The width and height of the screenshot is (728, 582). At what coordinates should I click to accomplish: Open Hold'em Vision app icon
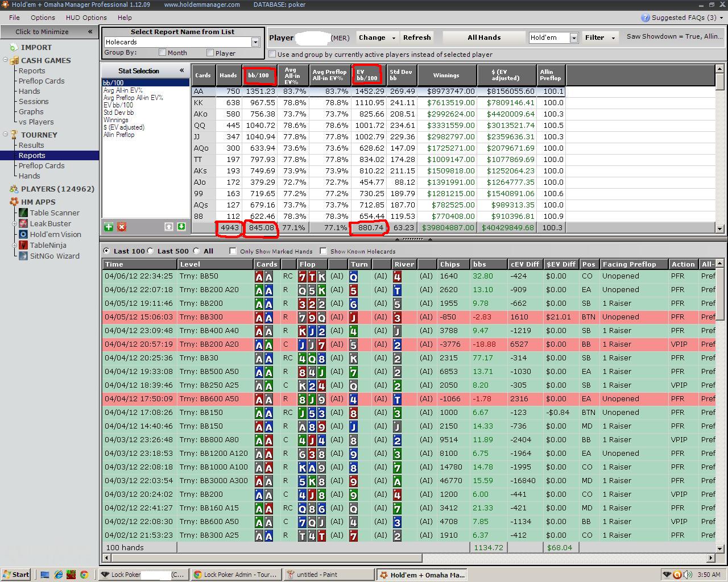[x=23, y=234]
